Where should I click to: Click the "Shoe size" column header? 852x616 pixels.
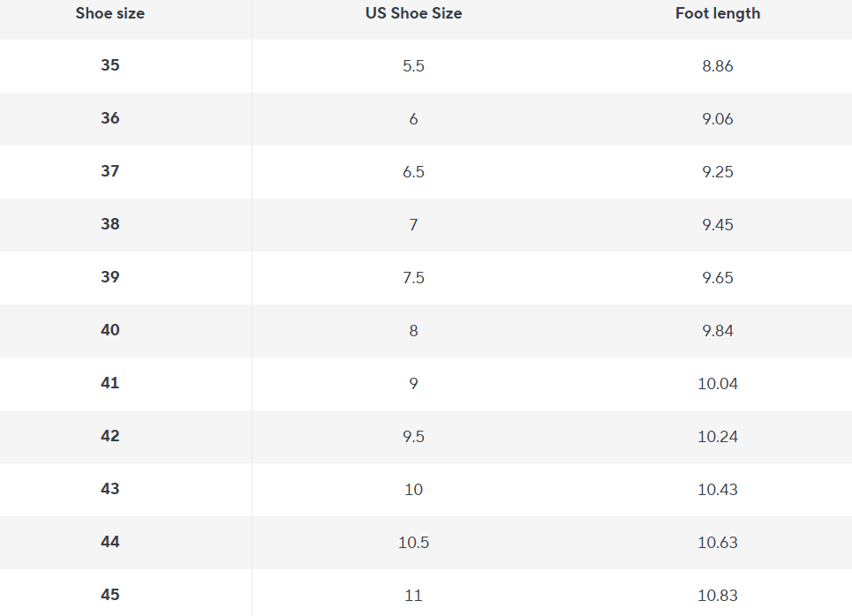tap(109, 13)
